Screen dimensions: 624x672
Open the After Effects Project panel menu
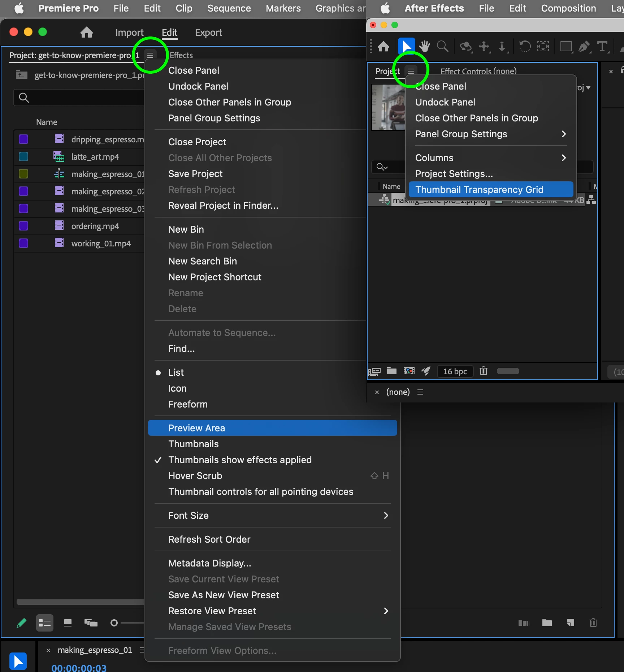click(411, 71)
